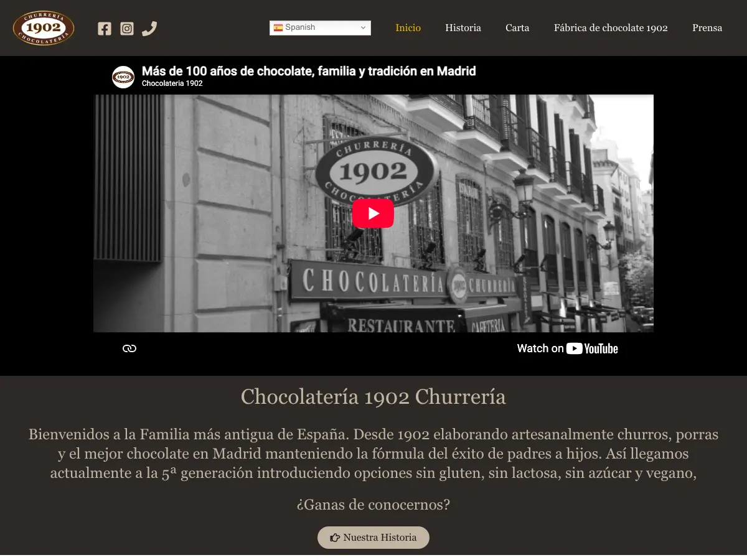Click the video channel avatar icon
The image size is (747, 560).
tap(123, 77)
